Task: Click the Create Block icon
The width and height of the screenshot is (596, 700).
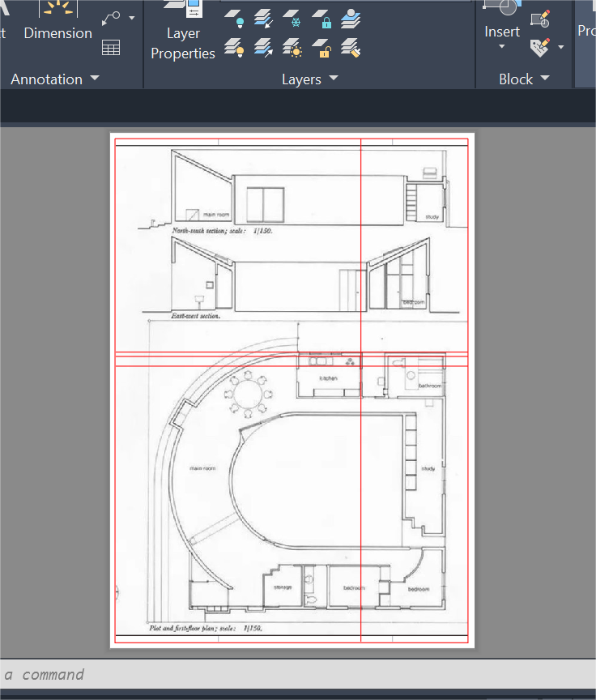Action: [540, 18]
